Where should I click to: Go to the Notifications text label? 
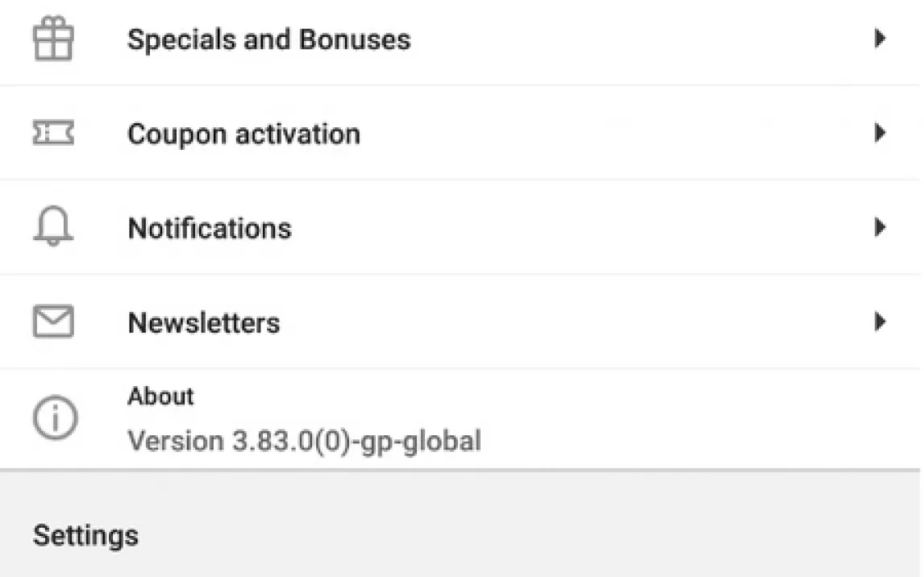click(x=210, y=229)
